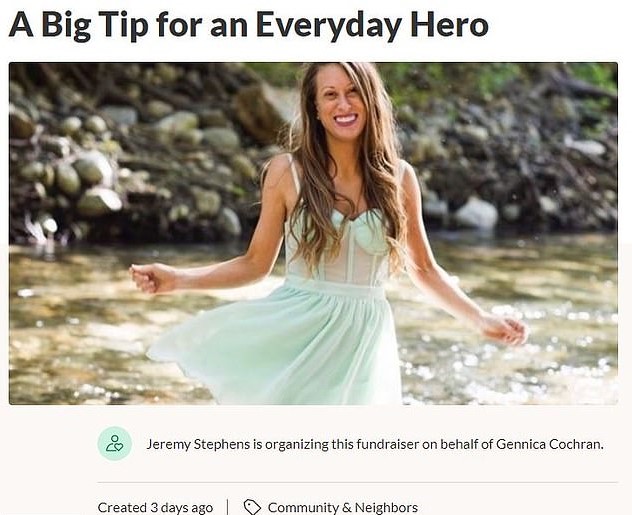Click the organizer person-with-heart icon

[114, 444]
